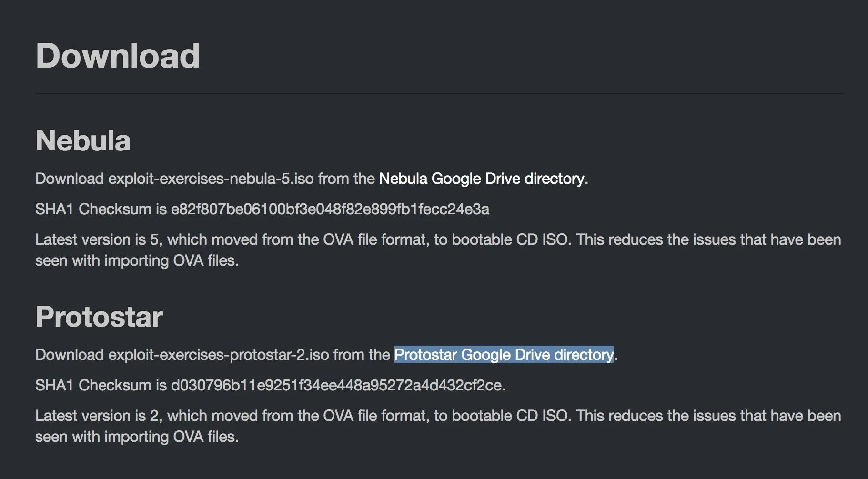Viewport: 868px width, 479px height.
Task: Click the Nebula SHA1 checksum e82f807be... line
Action: 262,209
